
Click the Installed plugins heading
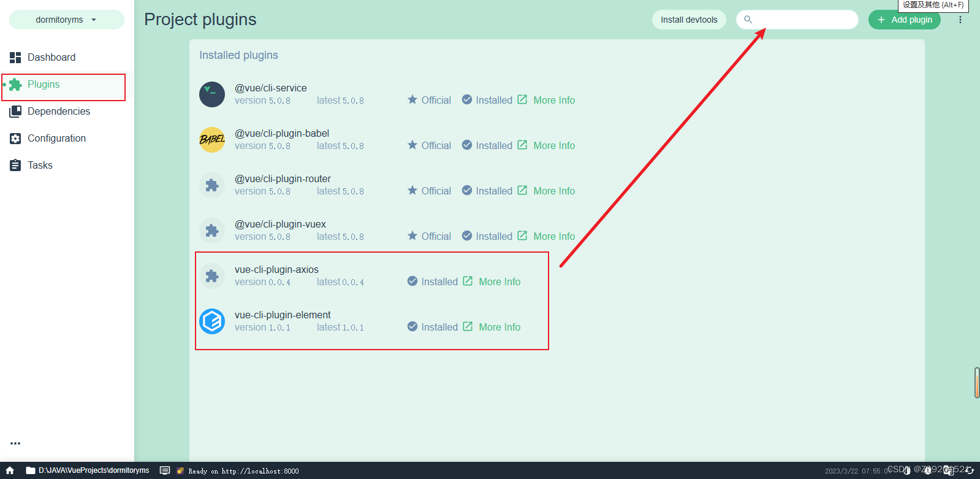click(238, 55)
